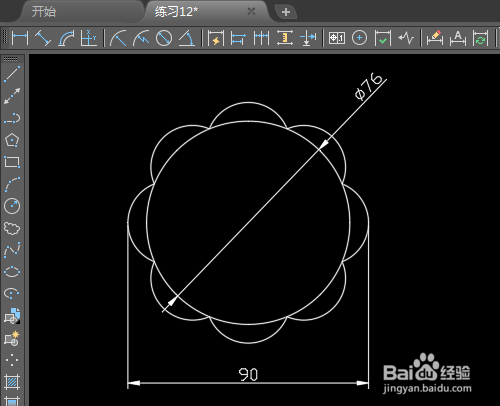The height and width of the screenshot is (406, 500).
Task: Select the Angular dimension tool
Action: [x=187, y=38]
